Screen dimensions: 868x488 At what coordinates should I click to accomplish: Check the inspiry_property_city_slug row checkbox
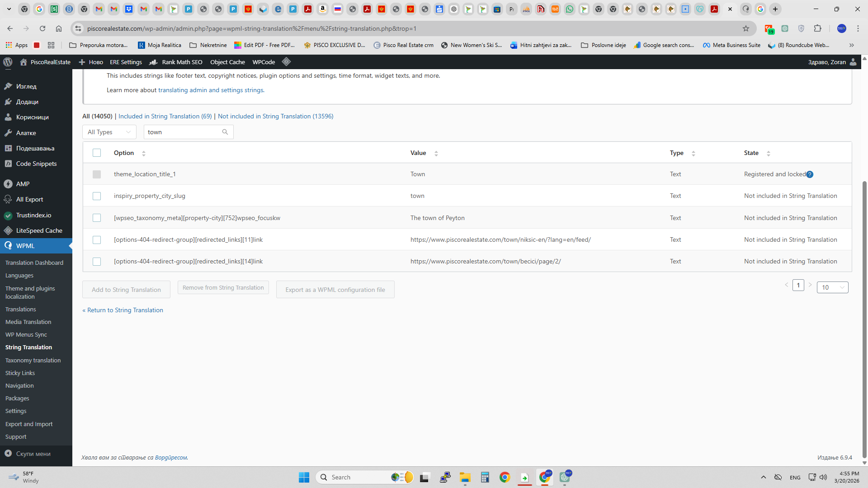coord(97,196)
